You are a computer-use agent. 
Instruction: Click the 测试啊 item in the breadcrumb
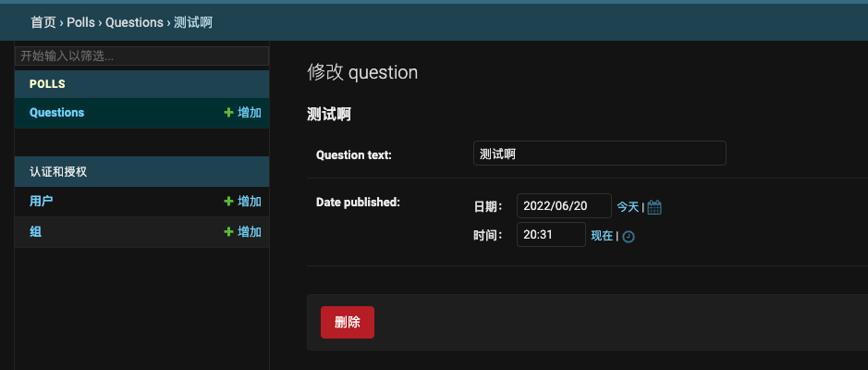coord(193,22)
